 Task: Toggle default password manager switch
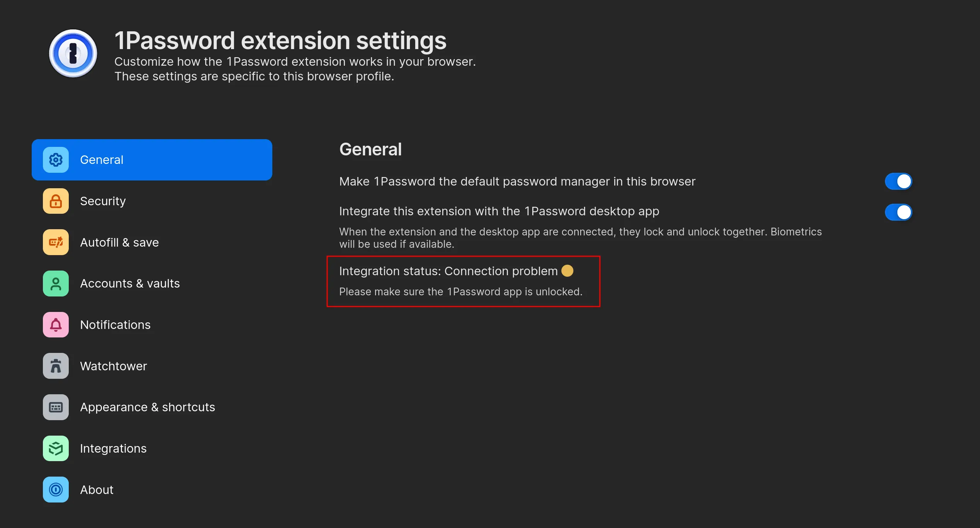pos(898,181)
